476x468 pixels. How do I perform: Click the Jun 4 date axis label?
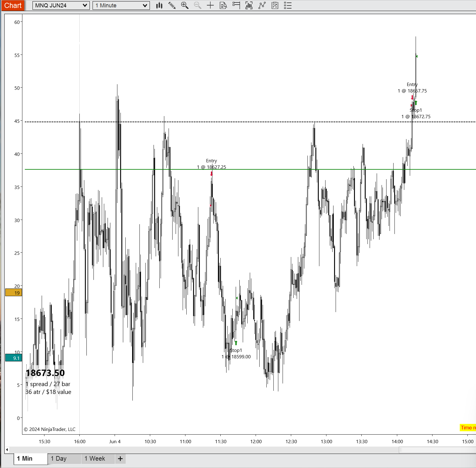pyautogui.click(x=115, y=441)
